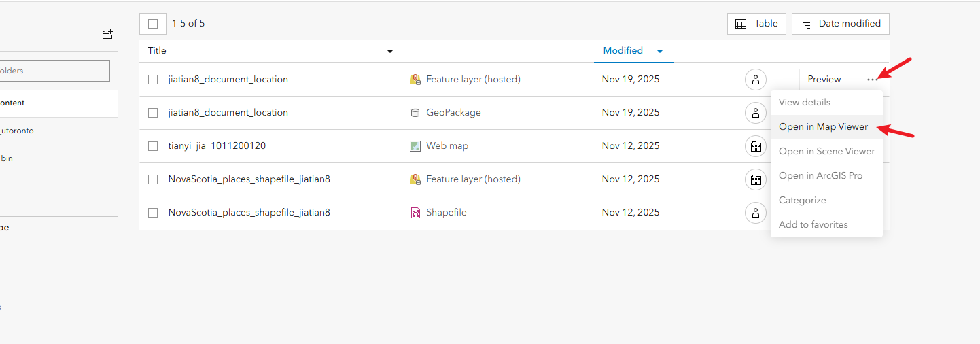The height and width of the screenshot is (344, 980).
Task: Select Add to favorites menu entry
Action: (813, 225)
